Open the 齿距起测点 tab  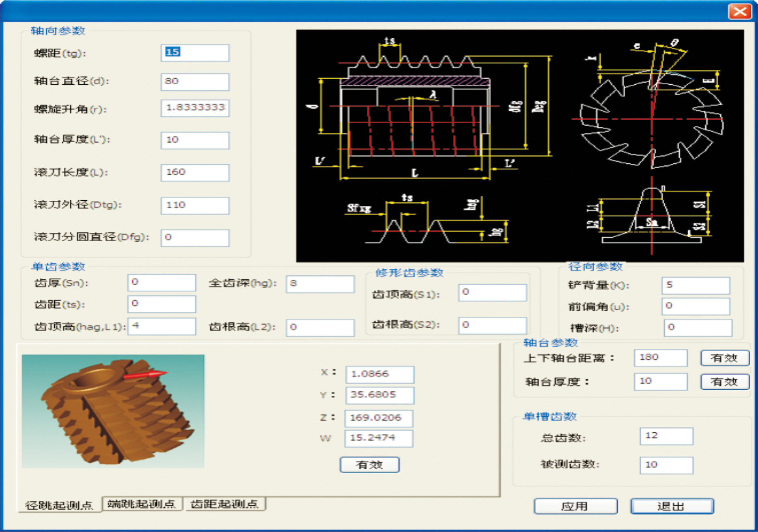pyautogui.click(x=224, y=504)
